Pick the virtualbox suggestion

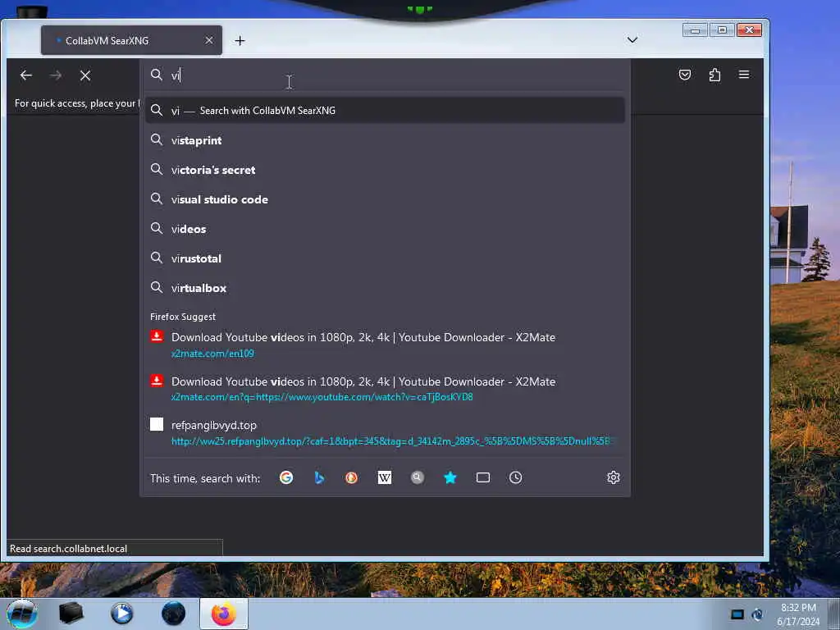click(x=385, y=288)
